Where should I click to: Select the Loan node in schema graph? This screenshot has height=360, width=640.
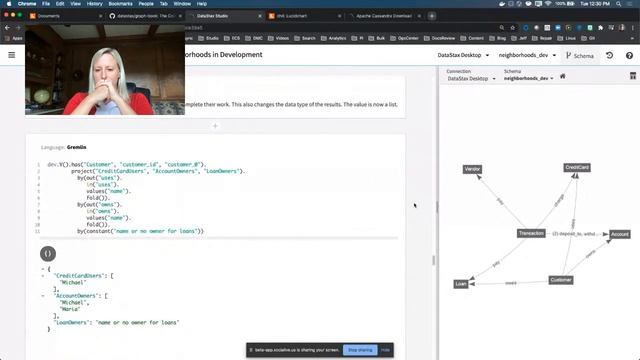pos(461,284)
